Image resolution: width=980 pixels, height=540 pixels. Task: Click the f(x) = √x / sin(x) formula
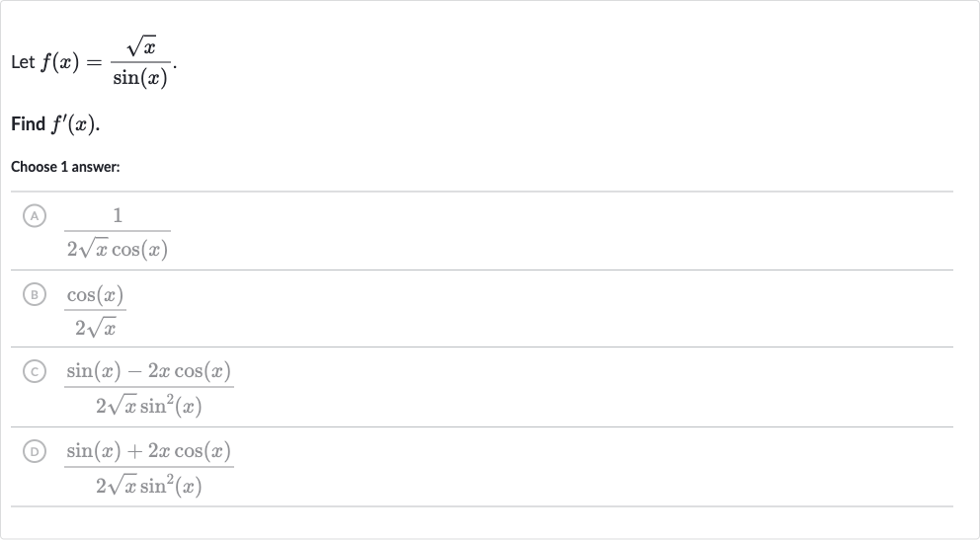(x=106, y=62)
